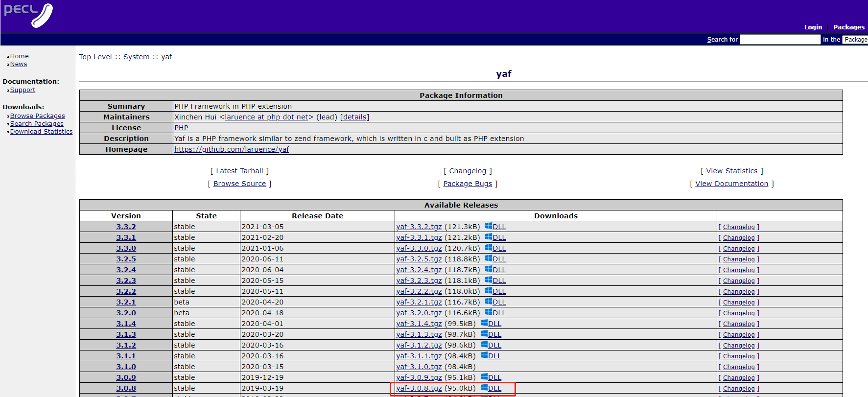Open version 3.0.8 release page

click(126, 388)
